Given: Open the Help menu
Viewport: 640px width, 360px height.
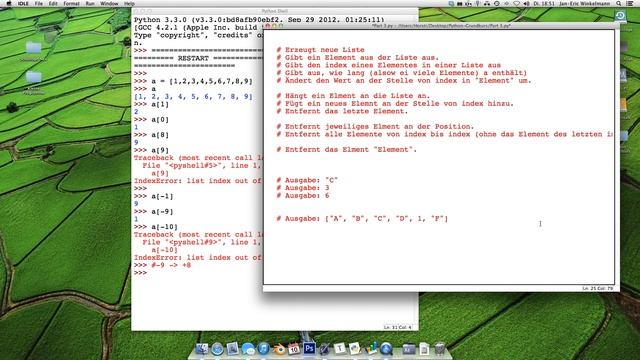Looking at the screenshot, I should [129, 3].
